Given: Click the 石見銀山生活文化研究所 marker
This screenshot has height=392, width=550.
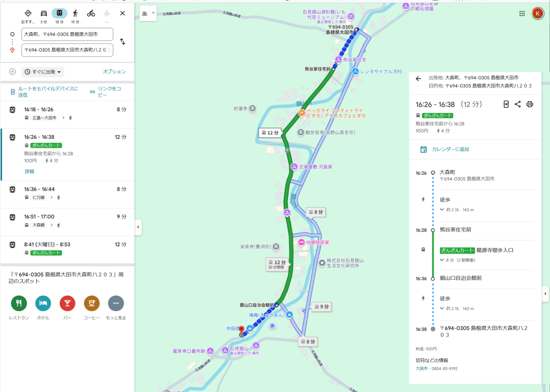Looking at the screenshot, I should coord(322,263).
